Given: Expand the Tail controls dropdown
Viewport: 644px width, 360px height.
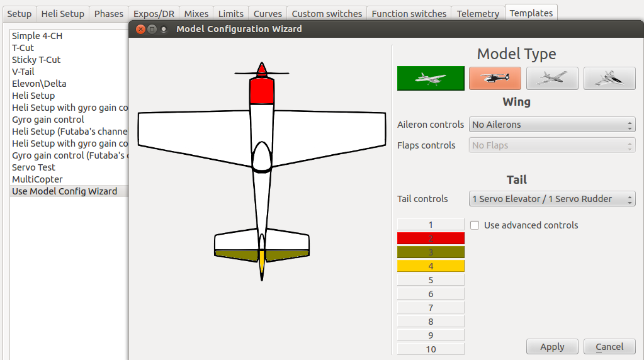Looking at the screenshot, I should [x=551, y=199].
